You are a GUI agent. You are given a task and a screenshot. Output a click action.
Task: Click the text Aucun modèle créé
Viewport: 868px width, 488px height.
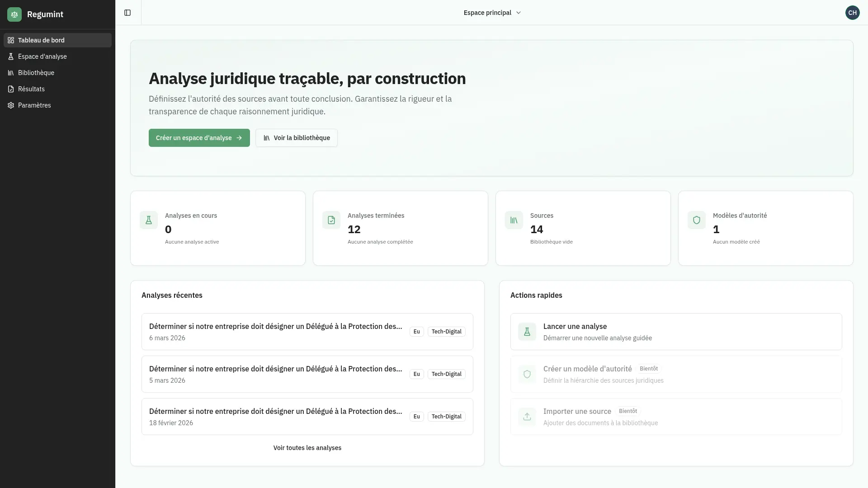tap(736, 242)
